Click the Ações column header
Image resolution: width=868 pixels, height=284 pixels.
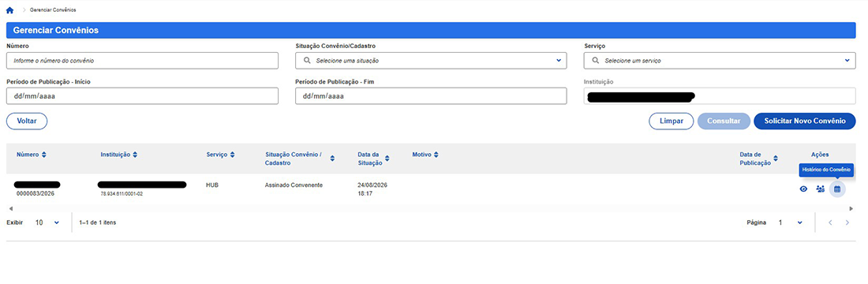[x=820, y=155]
